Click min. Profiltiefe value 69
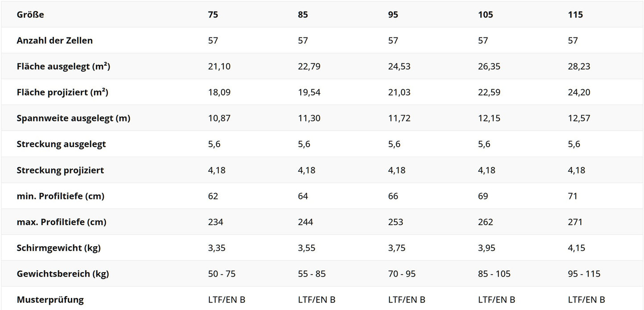 click(x=483, y=196)
